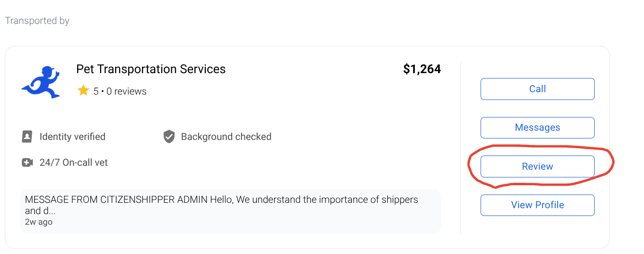Image resolution: width=644 pixels, height=254 pixels.
Task: Click the Identity verified badge icon
Action: pos(27,137)
